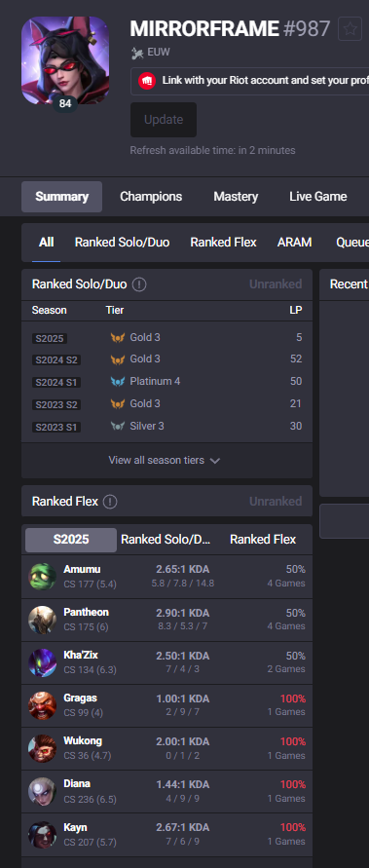Click the S2024 S2 season badge
Viewport: 369px width, 868px height.
click(56, 360)
